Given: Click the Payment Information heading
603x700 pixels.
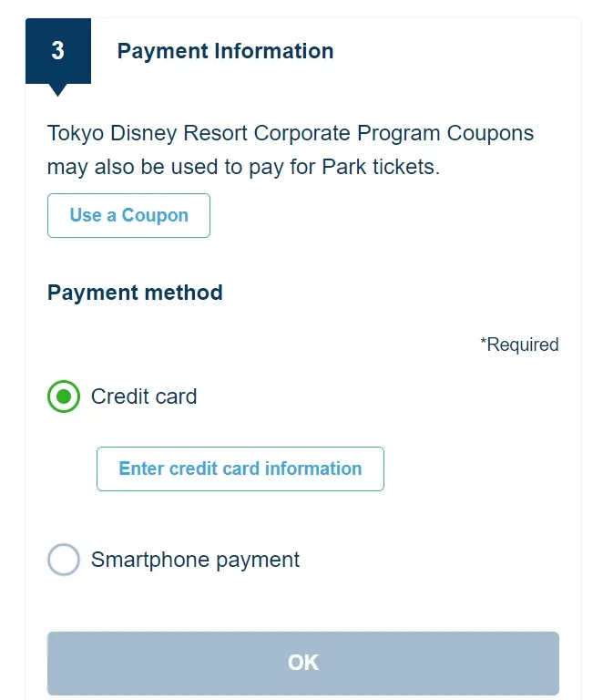Looking at the screenshot, I should 225,51.
